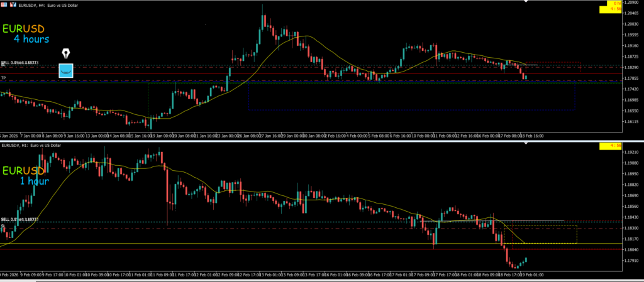Click price 1.17910 on the H1 scale
Viewport: 644px width, 282px height.
click(633, 260)
